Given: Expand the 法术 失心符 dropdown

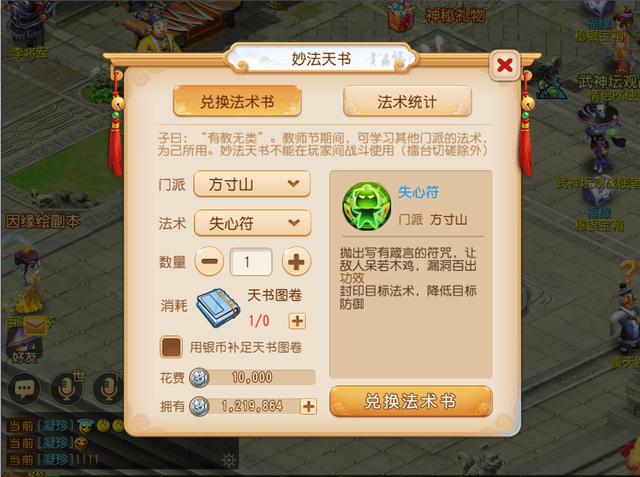Looking at the screenshot, I should point(252,223).
